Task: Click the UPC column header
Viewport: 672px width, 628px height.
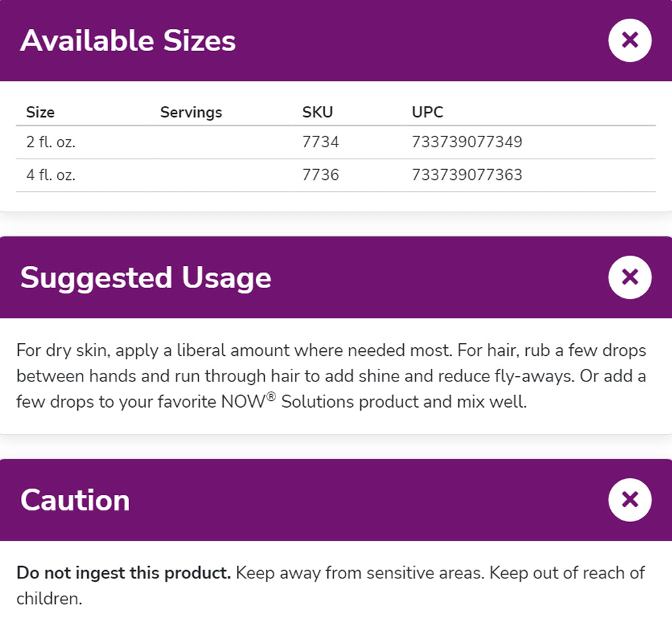Action: [427, 112]
